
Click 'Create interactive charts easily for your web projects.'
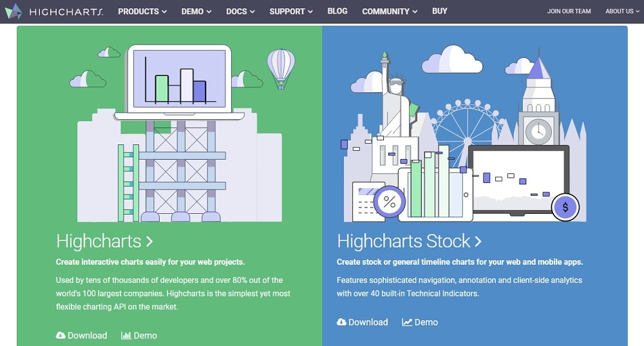(x=150, y=262)
